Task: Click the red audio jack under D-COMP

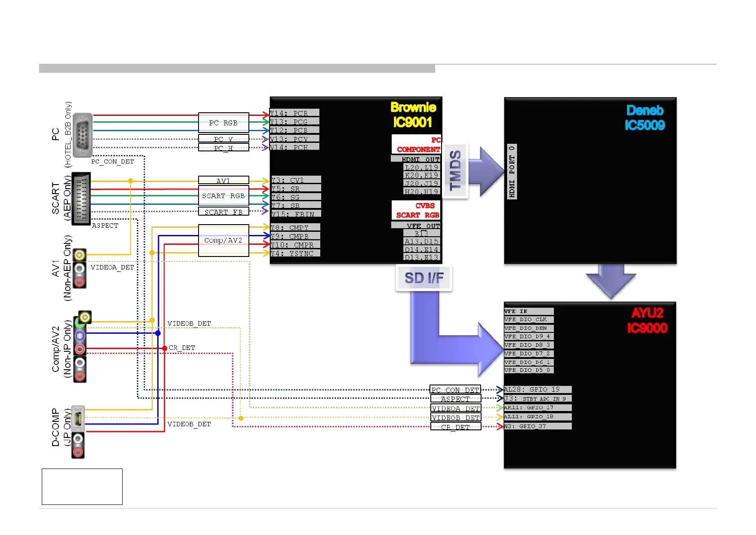Action: (x=78, y=451)
